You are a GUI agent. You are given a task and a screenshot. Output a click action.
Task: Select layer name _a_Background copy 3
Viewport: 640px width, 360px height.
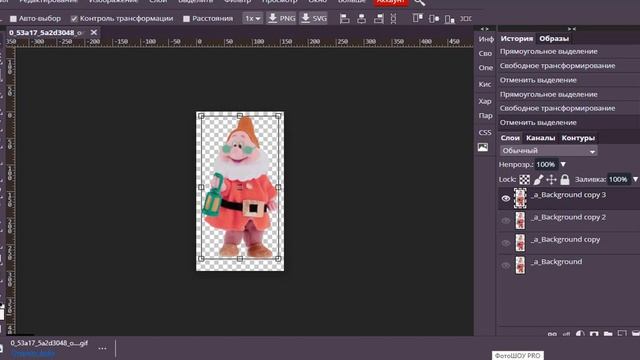[x=568, y=195]
